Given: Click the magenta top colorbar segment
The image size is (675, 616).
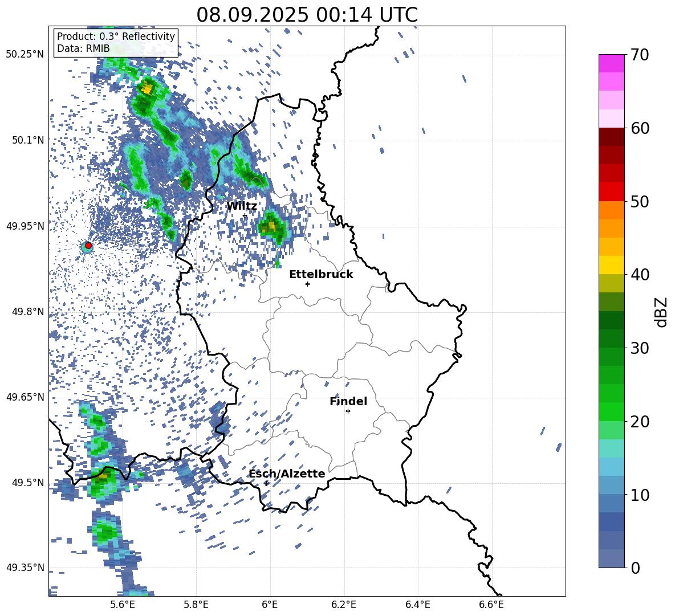Looking at the screenshot, I should coord(611,63).
